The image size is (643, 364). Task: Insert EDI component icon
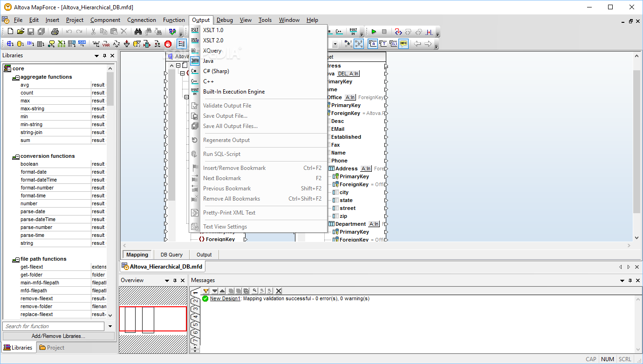[31, 44]
